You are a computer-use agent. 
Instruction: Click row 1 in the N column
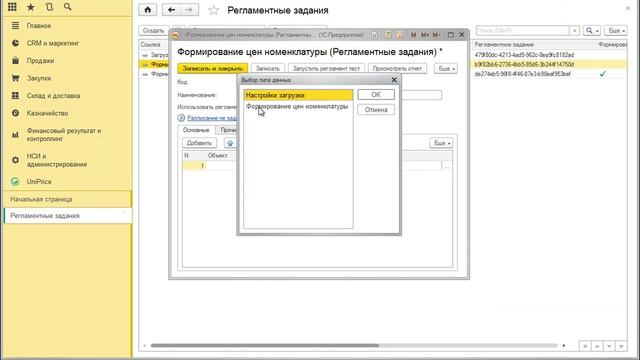(x=194, y=166)
